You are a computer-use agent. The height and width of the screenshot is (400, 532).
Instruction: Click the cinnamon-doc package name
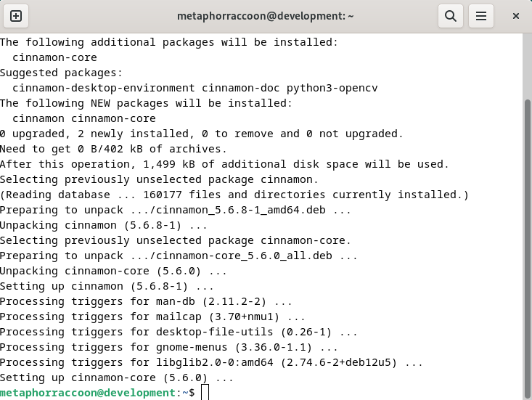pyautogui.click(x=240, y=88)
